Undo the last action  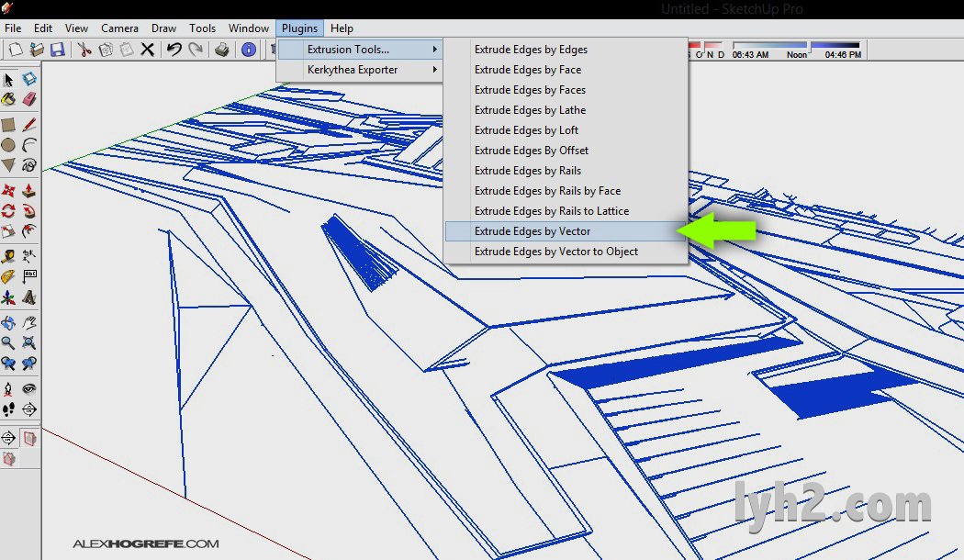tap(174, 50)
